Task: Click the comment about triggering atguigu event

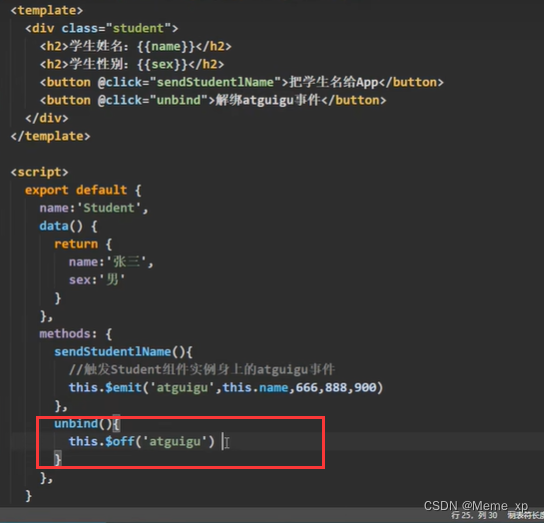Action: click(x=202, y=370)
